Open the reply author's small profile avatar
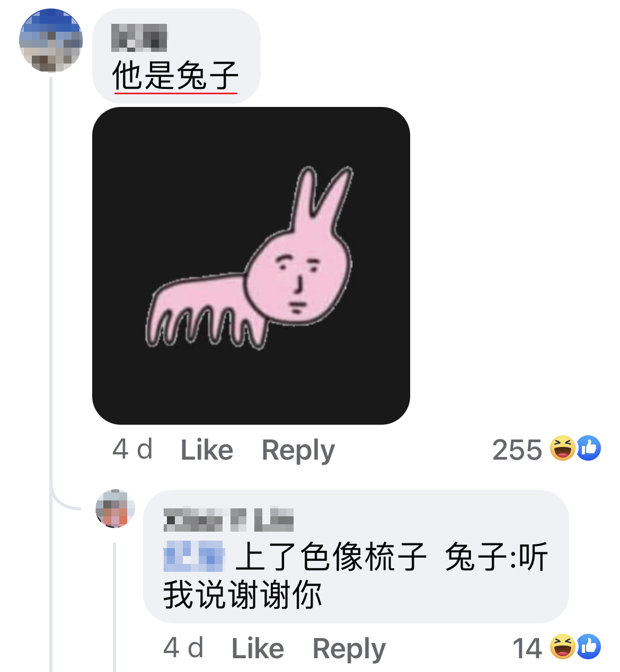Image resolution: width=620 pixels, height=672 pixels. pos(115,508)
